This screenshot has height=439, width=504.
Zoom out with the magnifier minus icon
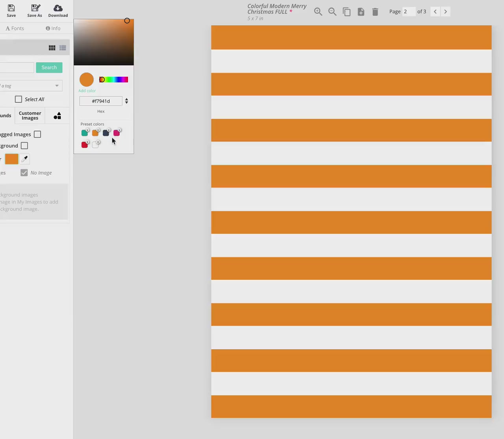pyautogui.click(x=332, y=12)
